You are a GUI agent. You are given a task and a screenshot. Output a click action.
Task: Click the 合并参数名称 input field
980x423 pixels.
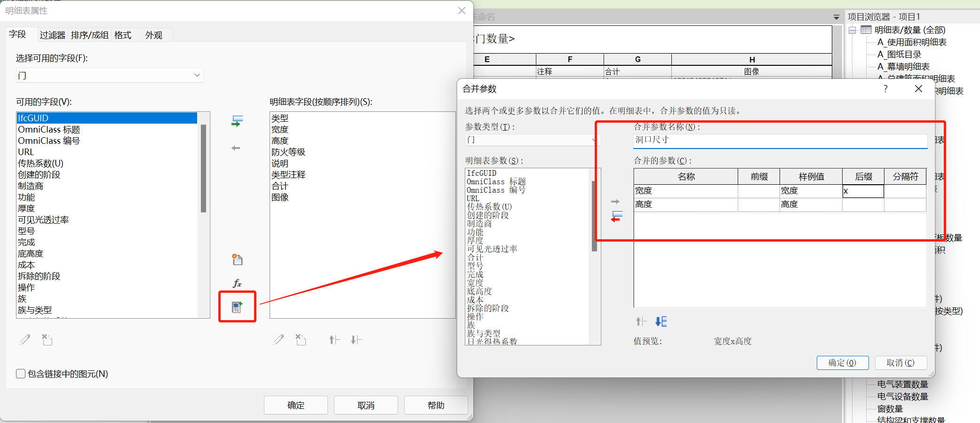tap(781, 141)
